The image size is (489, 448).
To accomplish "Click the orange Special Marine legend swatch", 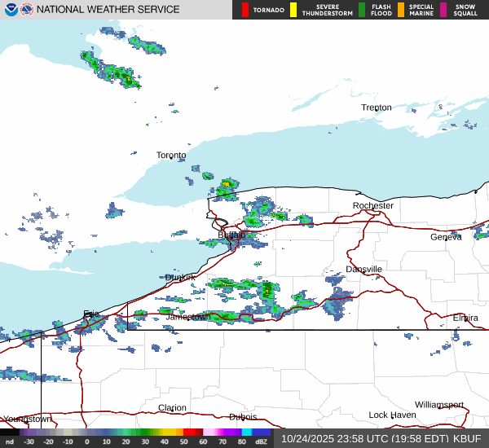I will click(x=401, y=10).
